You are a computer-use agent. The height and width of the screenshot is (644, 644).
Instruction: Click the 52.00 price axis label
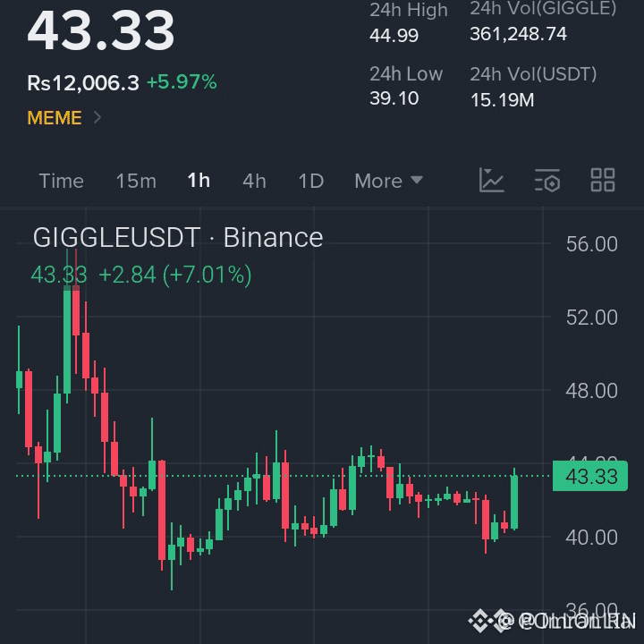(x=591, y=317)
